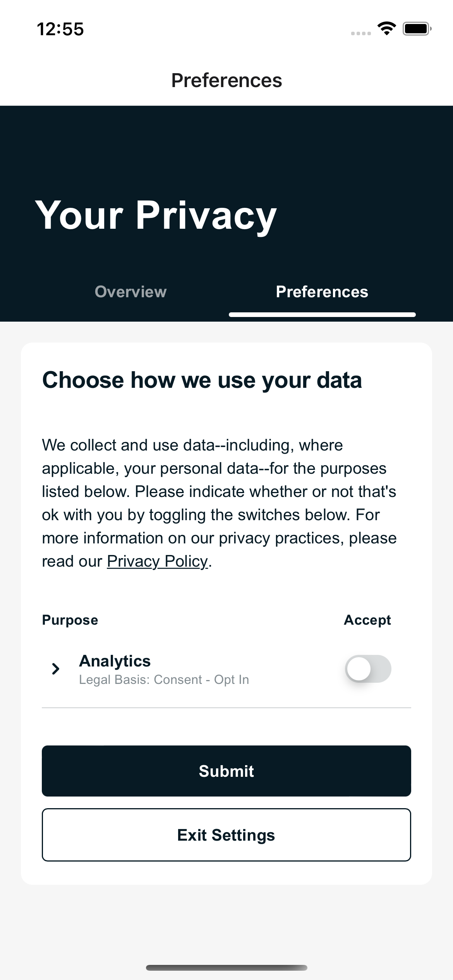Screen dimensions: 453x980
Task: Tap the Your Privacy heading
Action: (x=156, y=215)
